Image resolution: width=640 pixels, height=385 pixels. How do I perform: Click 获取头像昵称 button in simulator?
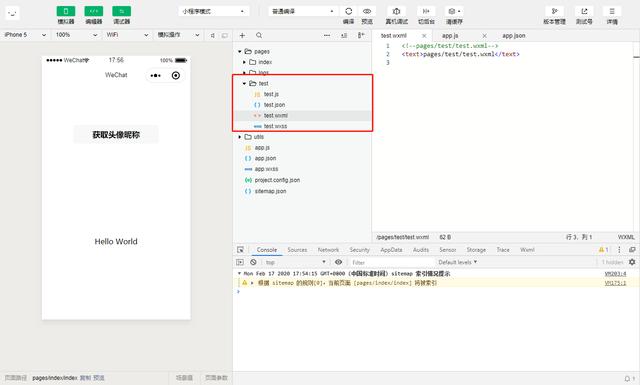pyautogui.click(x=116, y=135)
